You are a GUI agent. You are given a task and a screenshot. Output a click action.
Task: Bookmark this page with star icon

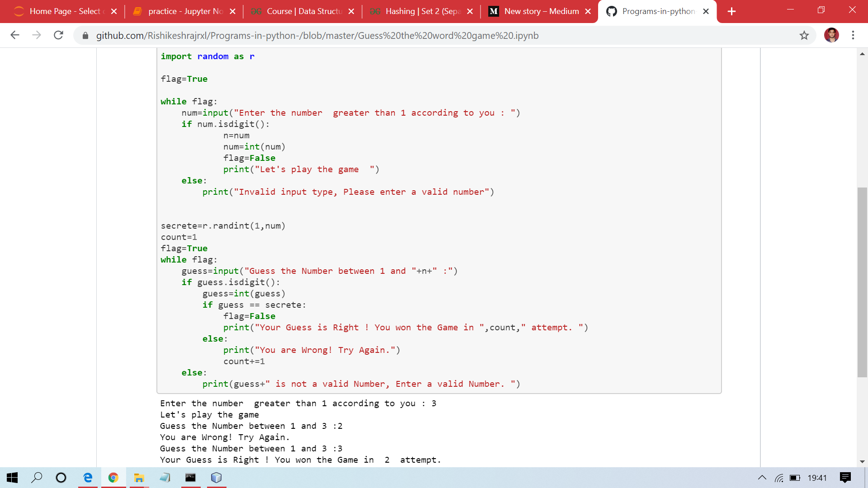point(804,35)
